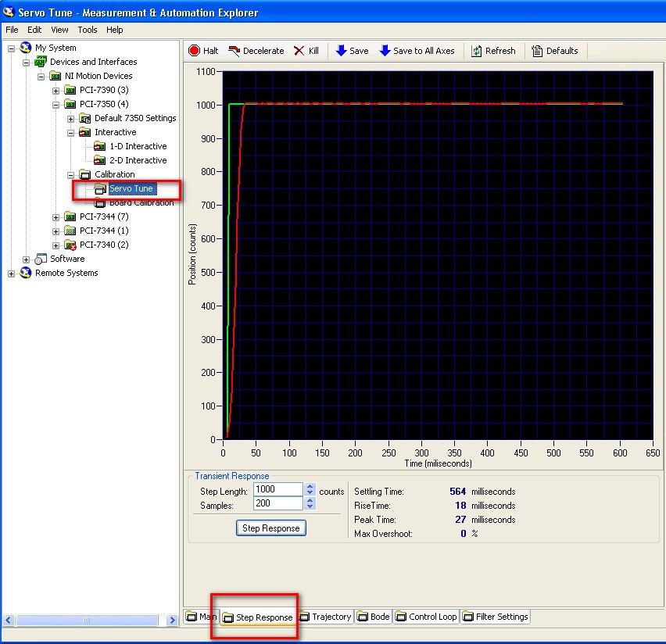This screenshot has width=666, height=644.
Task: Switch to the Filter Settings tab
Action: [x=496, y=617]
